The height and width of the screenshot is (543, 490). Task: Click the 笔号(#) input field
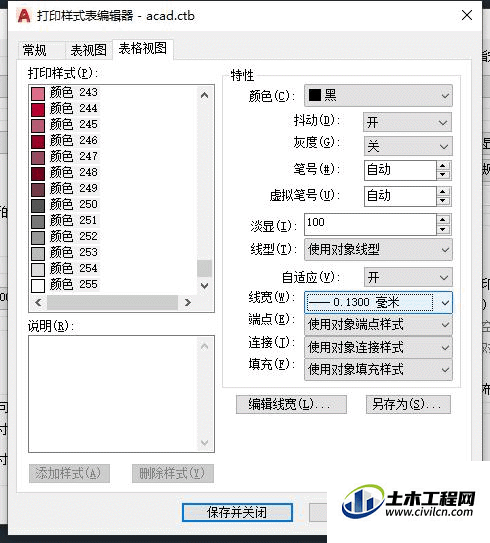(400, 170)
